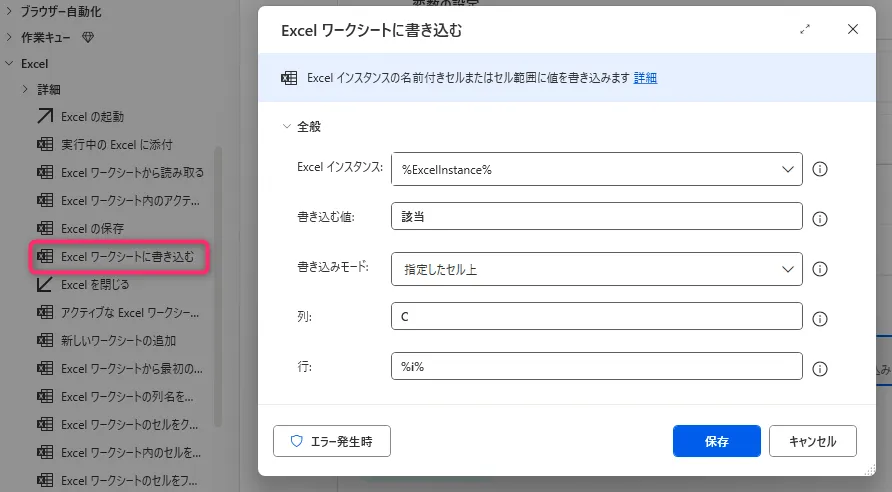Click info icon beside 書き込む値 field
The image size is (892, 492).
pyautogui.click(x=820, y=219)
